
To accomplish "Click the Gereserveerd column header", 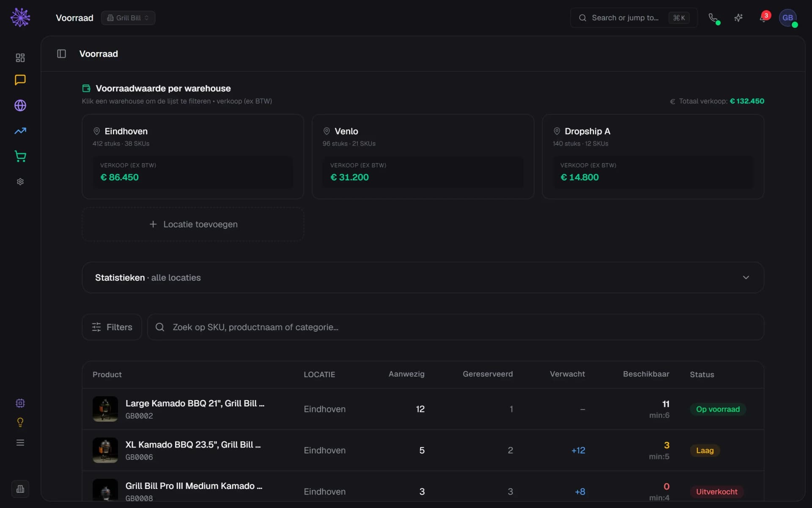I will click(x=488, y=374).
